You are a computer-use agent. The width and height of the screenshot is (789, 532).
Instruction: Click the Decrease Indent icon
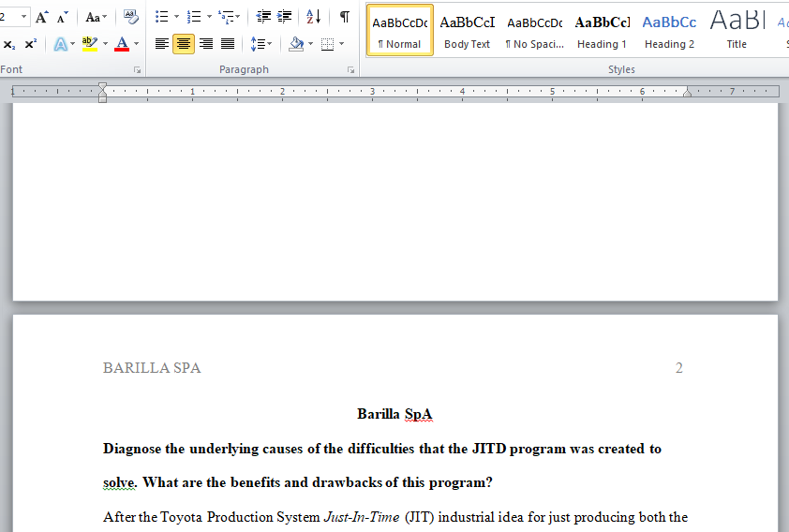tap(263, 17)
